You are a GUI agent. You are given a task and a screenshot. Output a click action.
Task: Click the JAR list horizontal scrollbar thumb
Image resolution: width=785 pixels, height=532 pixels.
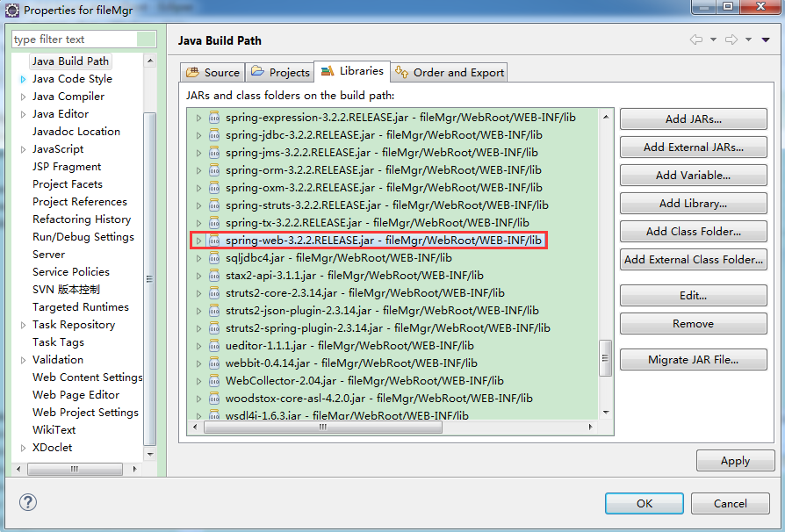pyautogui.click(x=323, y=427)
